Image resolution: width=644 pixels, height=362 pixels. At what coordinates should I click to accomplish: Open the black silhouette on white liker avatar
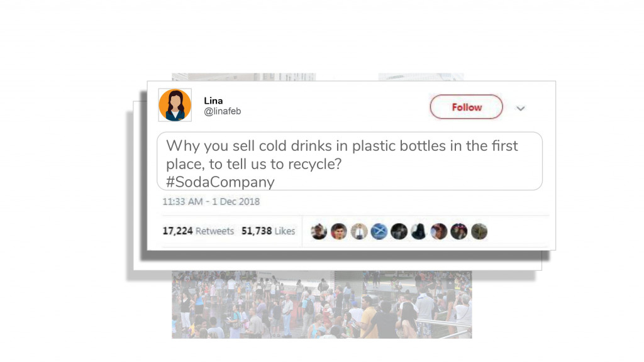point(418,231)
